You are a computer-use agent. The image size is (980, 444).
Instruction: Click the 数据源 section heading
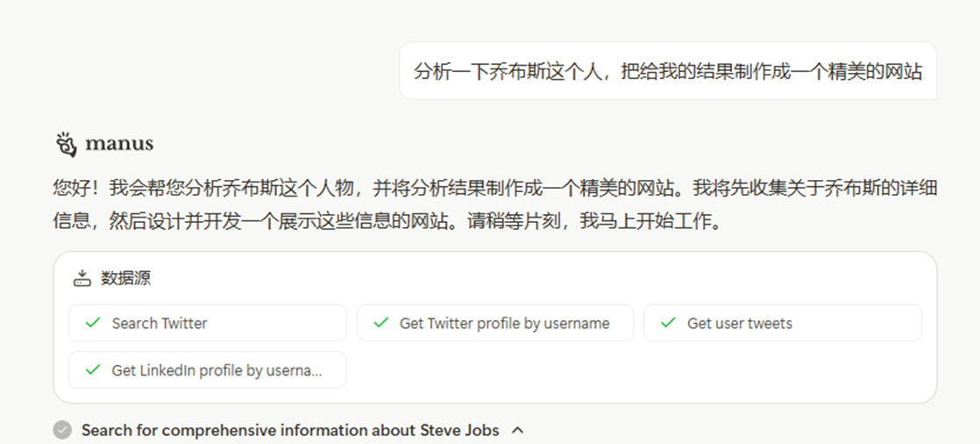click(125, 278)
